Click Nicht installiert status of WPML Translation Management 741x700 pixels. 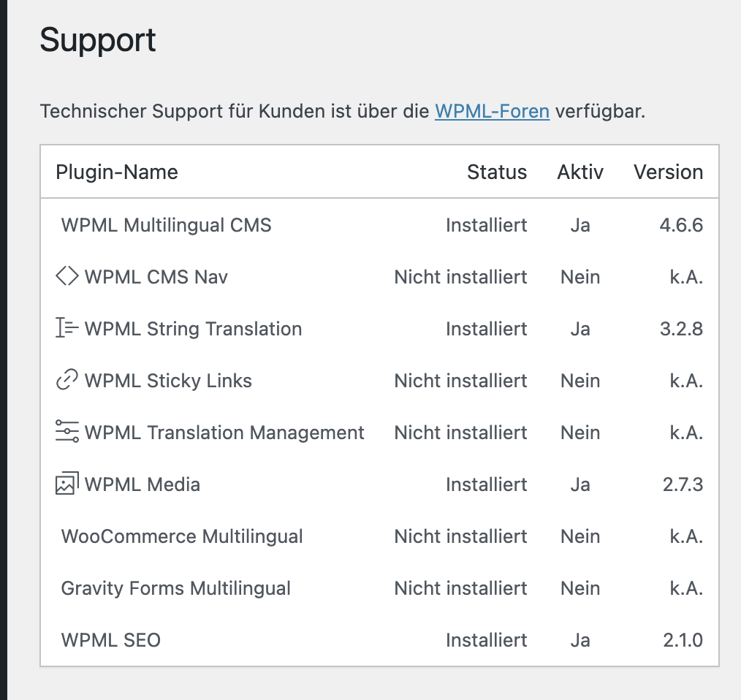(461, 433)
